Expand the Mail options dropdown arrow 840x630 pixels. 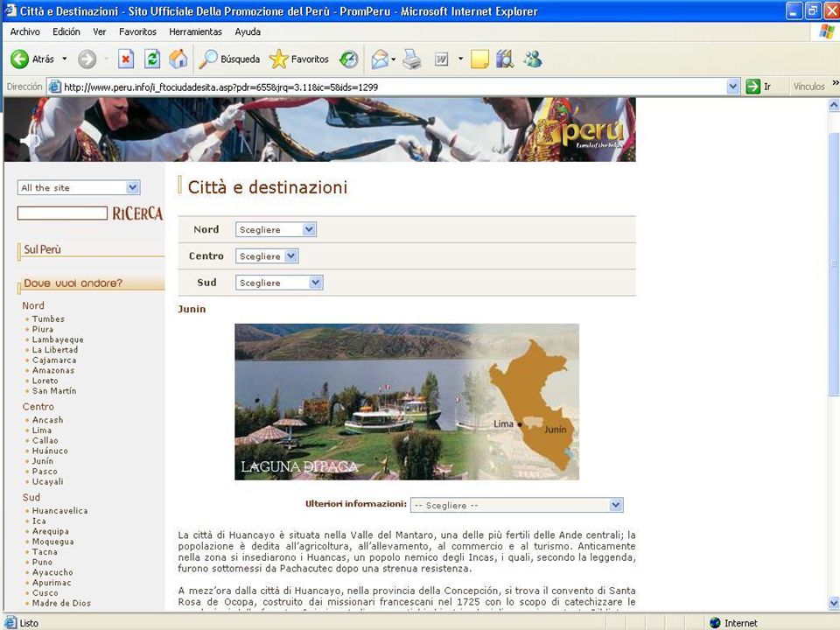(393, 59)
